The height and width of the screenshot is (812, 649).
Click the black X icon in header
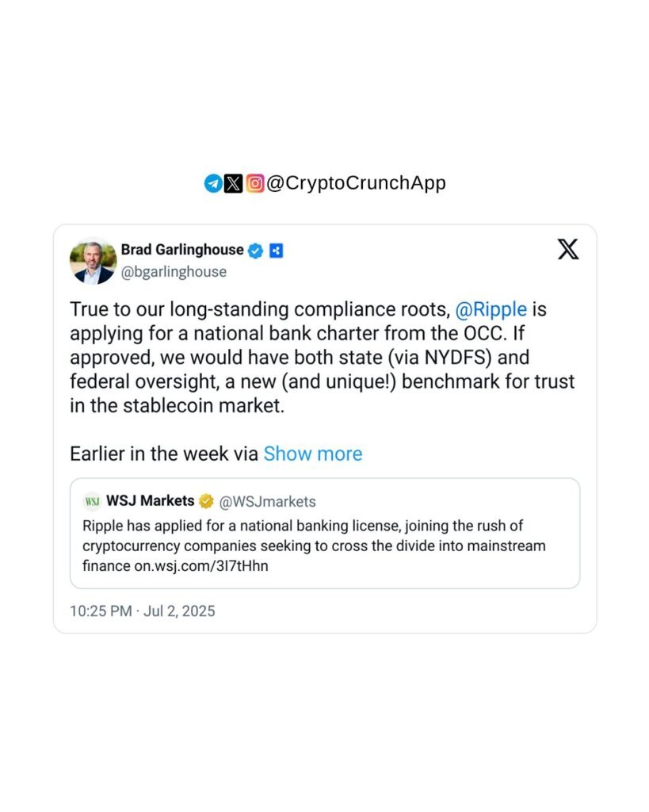pyautogui.click(x=234, y=183)
